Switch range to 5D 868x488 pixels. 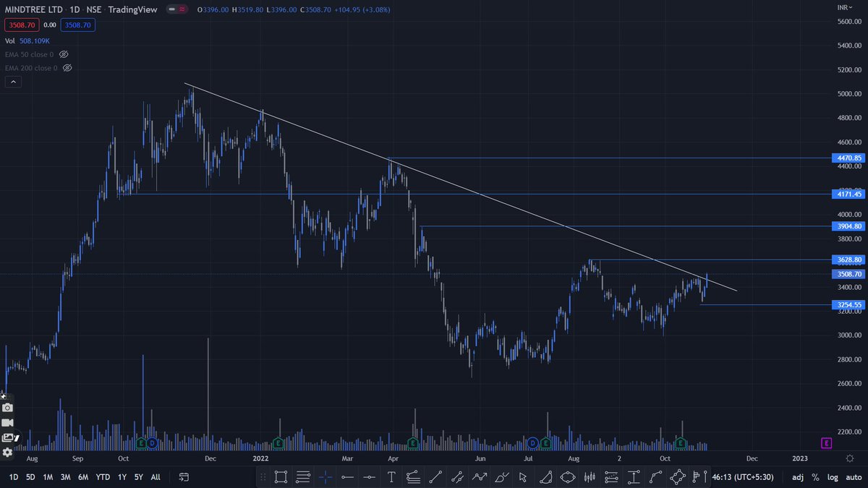coord(30,477)
